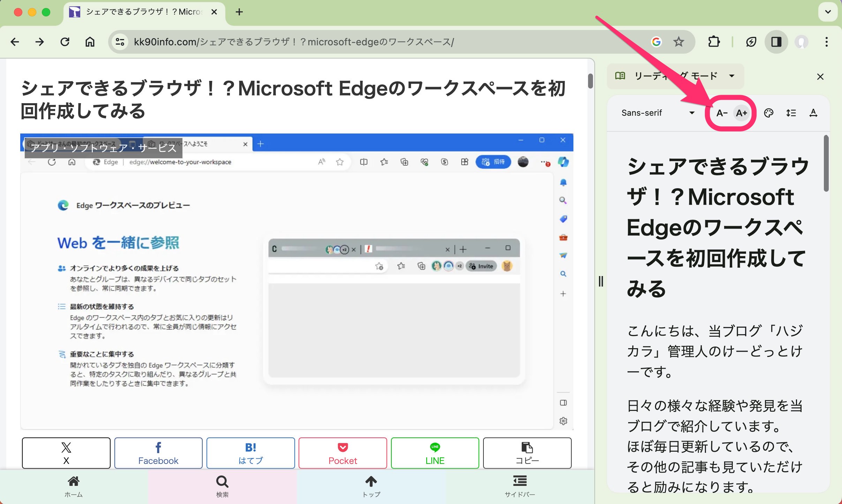Open the Extensions puzzle menu
842x504 pixels.
pos(714,42)
